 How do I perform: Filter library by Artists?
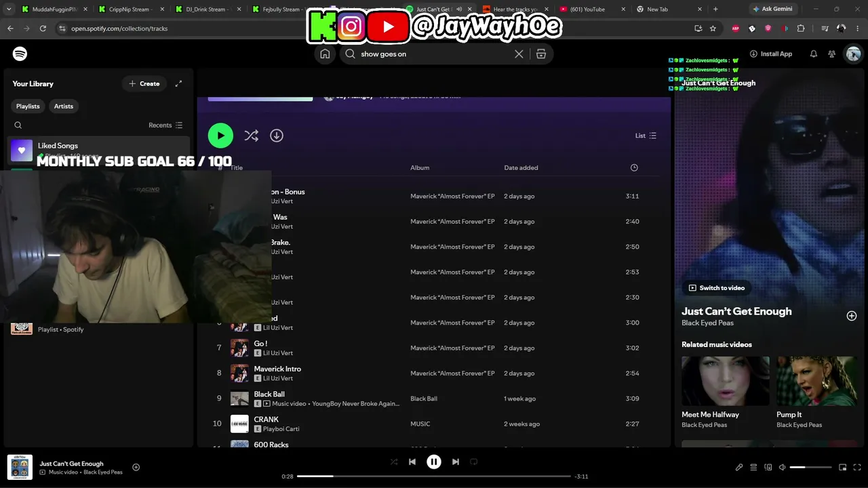pyautogui.click(x=64, y=106)
